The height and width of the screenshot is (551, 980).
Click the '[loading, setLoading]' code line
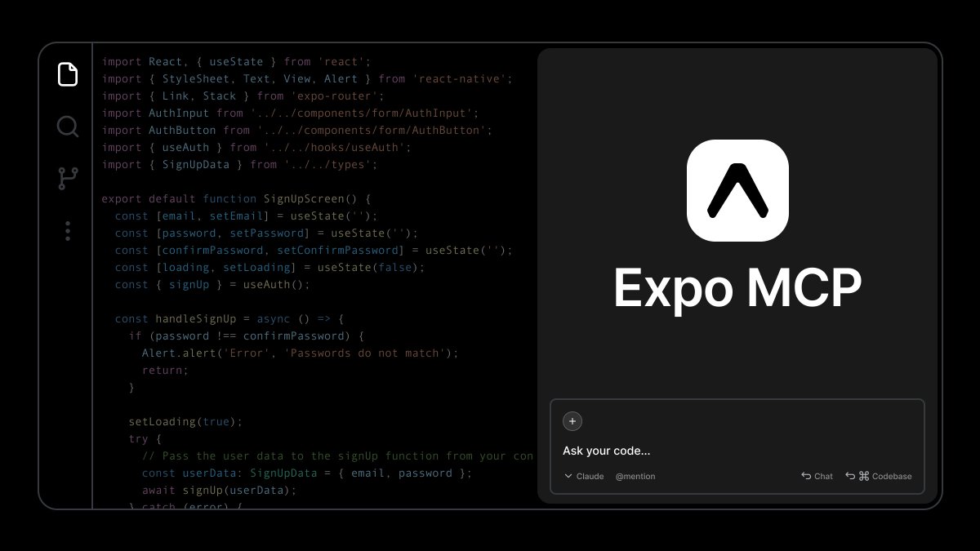tap(270, 268)
